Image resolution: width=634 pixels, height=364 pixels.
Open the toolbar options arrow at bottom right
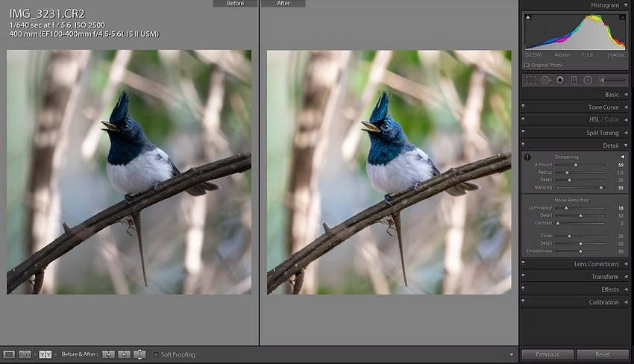point(511,355)
